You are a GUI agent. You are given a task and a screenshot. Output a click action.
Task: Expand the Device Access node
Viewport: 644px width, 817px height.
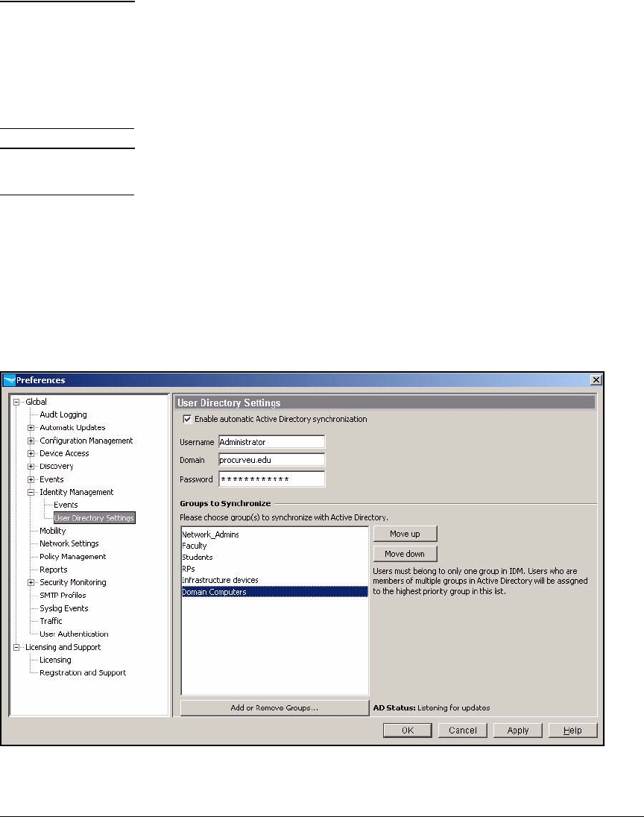[31, 453]
